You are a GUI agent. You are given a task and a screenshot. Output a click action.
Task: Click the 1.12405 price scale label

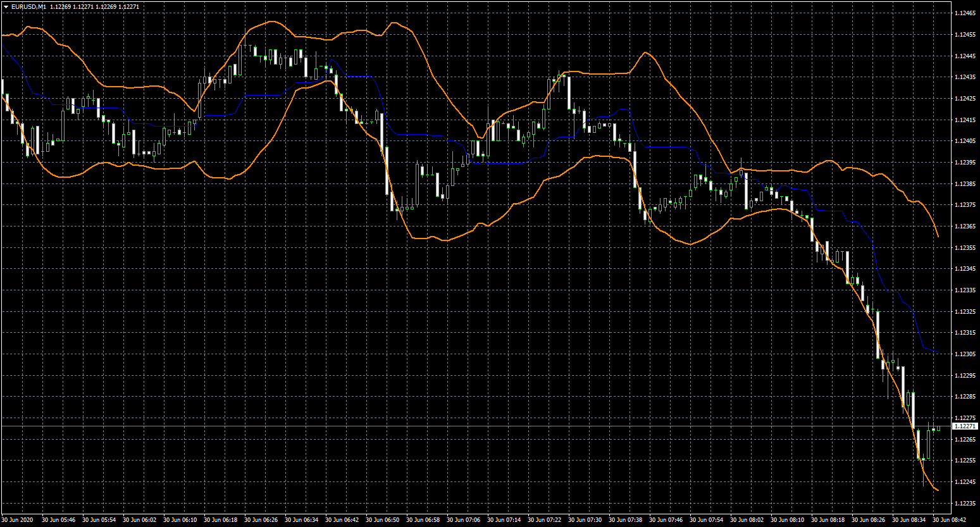pos(964,140)
